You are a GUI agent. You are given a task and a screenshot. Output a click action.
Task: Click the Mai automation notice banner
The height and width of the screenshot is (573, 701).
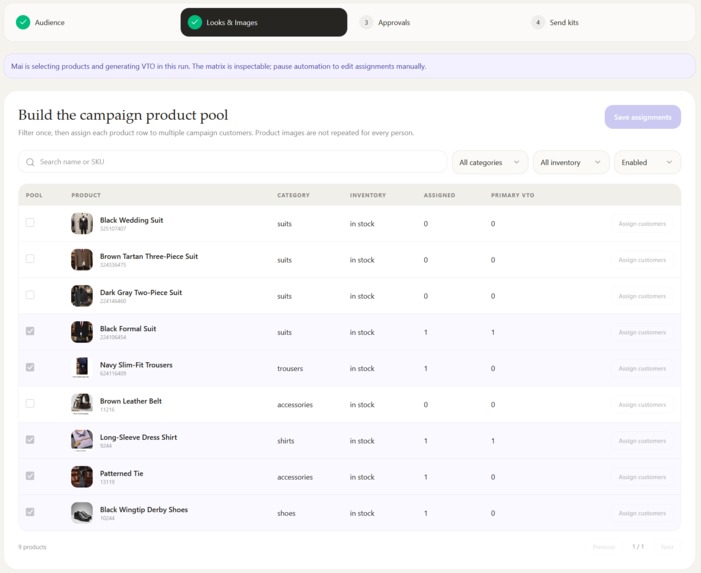[x=350, y=66]
